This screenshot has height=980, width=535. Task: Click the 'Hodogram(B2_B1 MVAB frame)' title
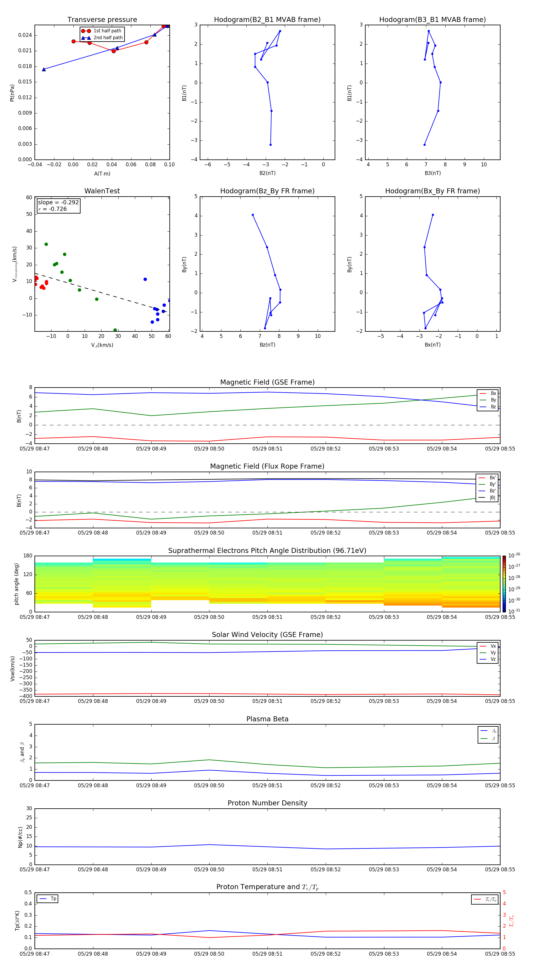pos(267,20)
